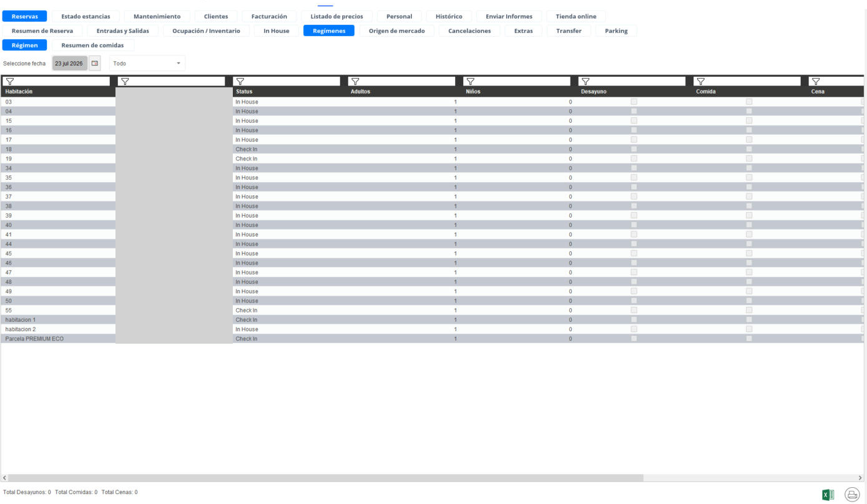Toggle Desayuno checkbox for Parcela PREMIUM ECO
867x504 pixels.
(x=634, y=339)
